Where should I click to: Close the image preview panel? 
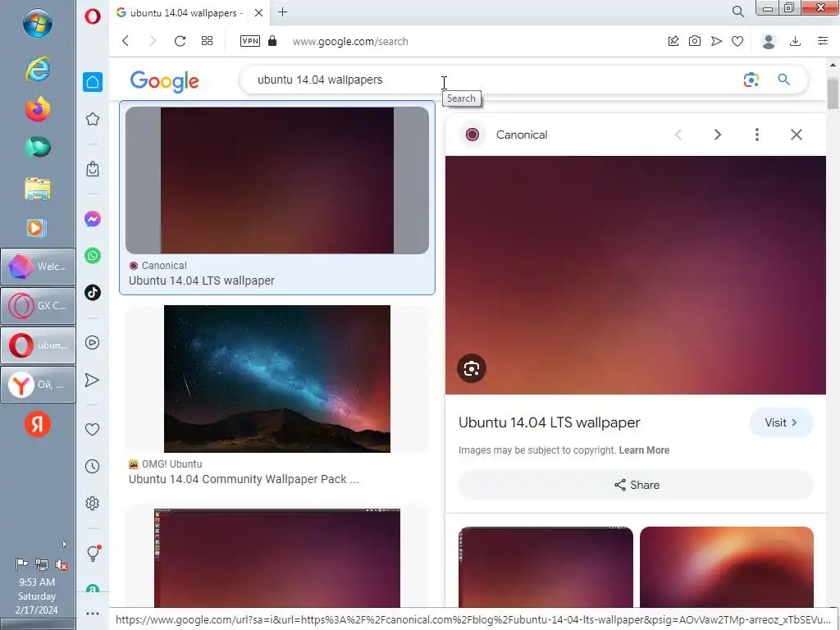[797, 135]
